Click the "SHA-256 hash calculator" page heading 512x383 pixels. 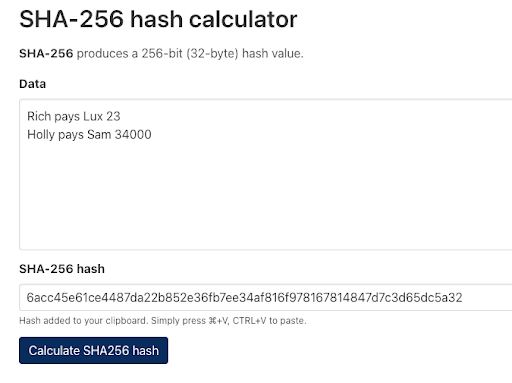click(x=158, y=19)
